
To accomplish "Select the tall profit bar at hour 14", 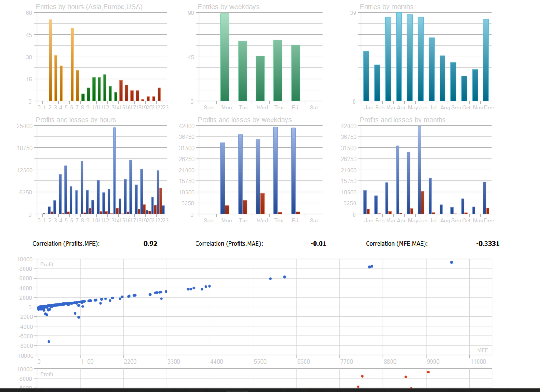I will coord(115,170).
